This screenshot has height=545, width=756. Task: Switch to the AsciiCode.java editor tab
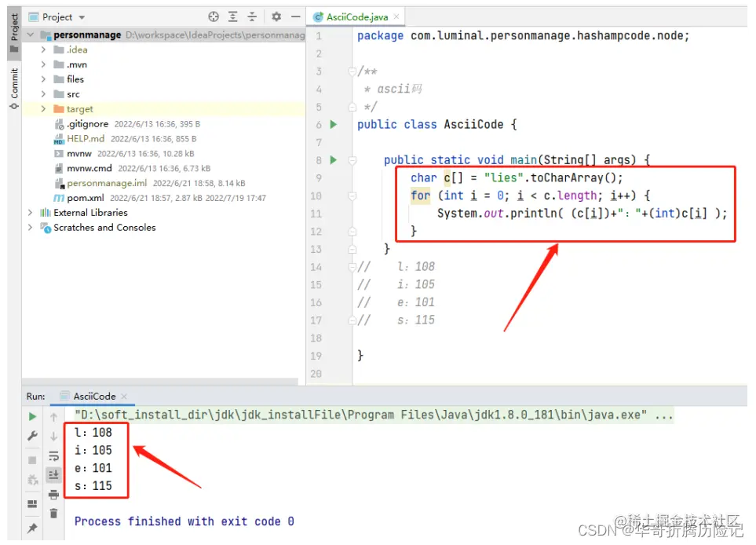356,16
